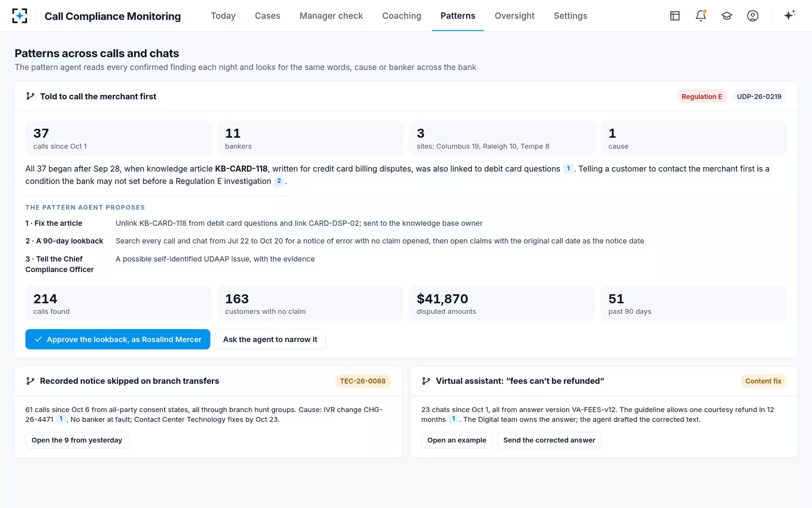Click Ask the agent to narrow it

coord(270,339)
